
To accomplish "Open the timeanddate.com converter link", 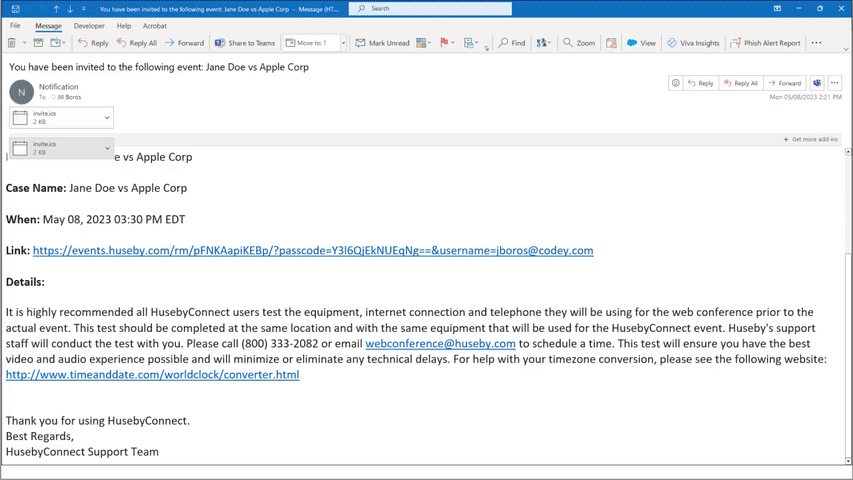I will (x=152, y=374).
